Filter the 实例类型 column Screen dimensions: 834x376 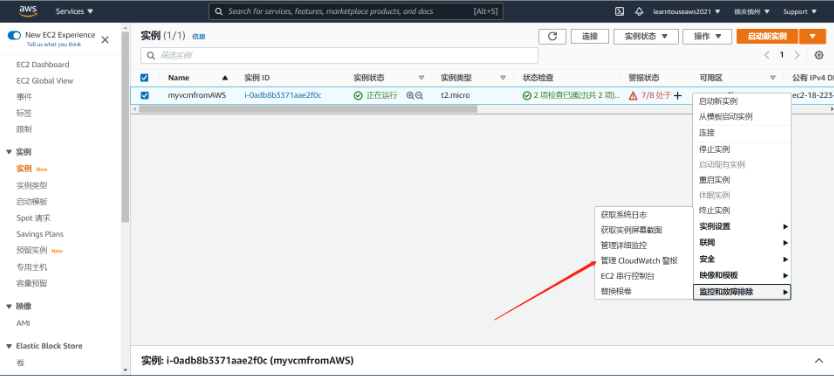click(503, 78)
